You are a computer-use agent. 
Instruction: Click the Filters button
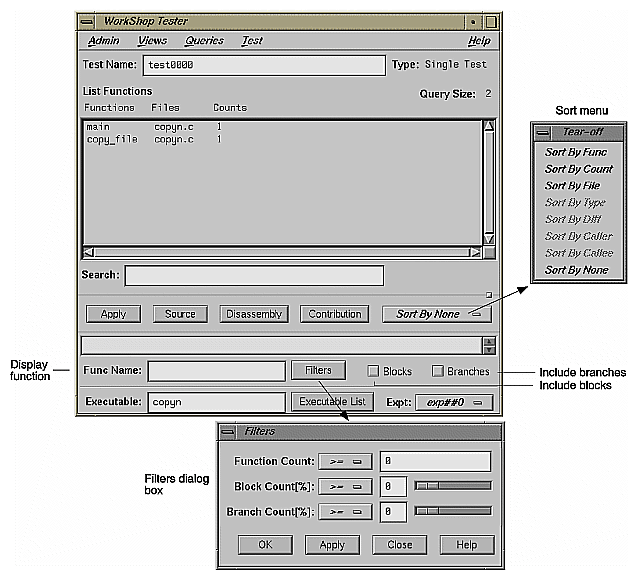point(318,370)
